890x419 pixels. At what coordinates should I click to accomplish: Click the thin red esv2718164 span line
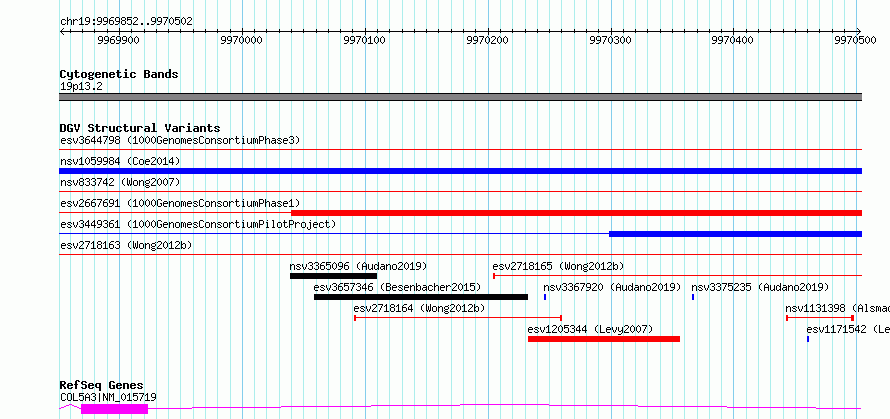click(458, 318)
